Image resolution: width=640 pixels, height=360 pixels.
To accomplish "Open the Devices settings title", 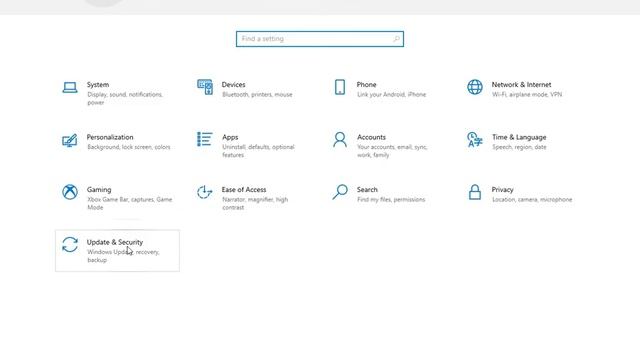I will click(x=233, y=84).
